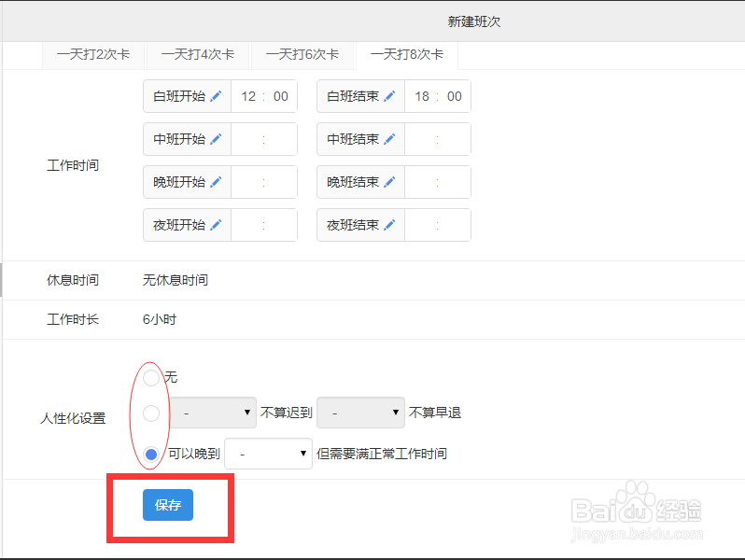Click the 但需要满正常工作时间 text
Screen dimensions: 745x560
click(x=382, y=455)
